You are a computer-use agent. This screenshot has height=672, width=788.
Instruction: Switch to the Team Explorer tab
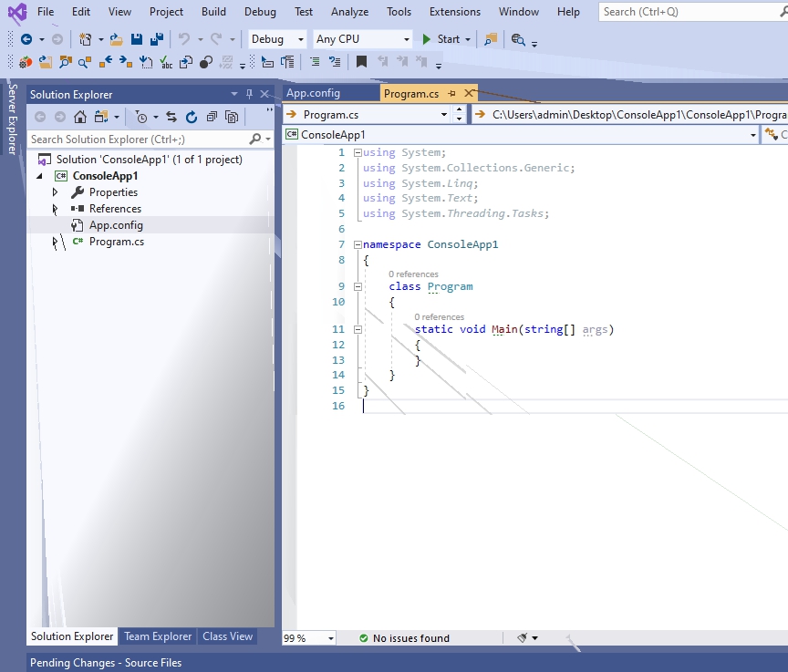pyautogui.click(x=158, y=636)
